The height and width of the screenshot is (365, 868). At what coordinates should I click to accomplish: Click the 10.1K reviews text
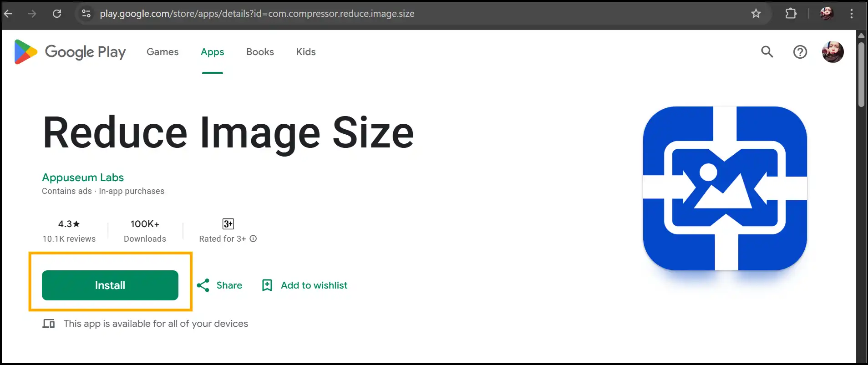pos(69,239)
